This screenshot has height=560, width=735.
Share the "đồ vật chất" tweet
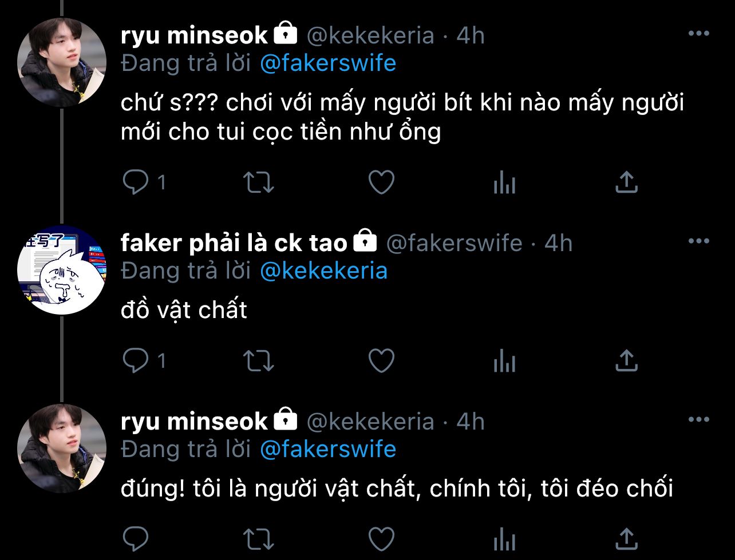point(626,361)
